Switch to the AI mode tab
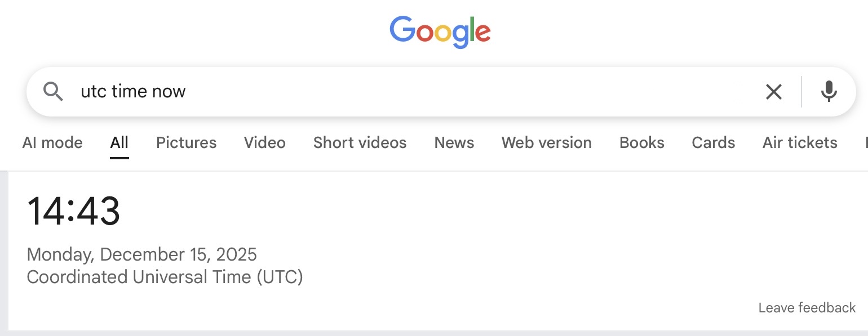This screenshot has width=868, height=336. pyautogui.click(x=52, y=143)
